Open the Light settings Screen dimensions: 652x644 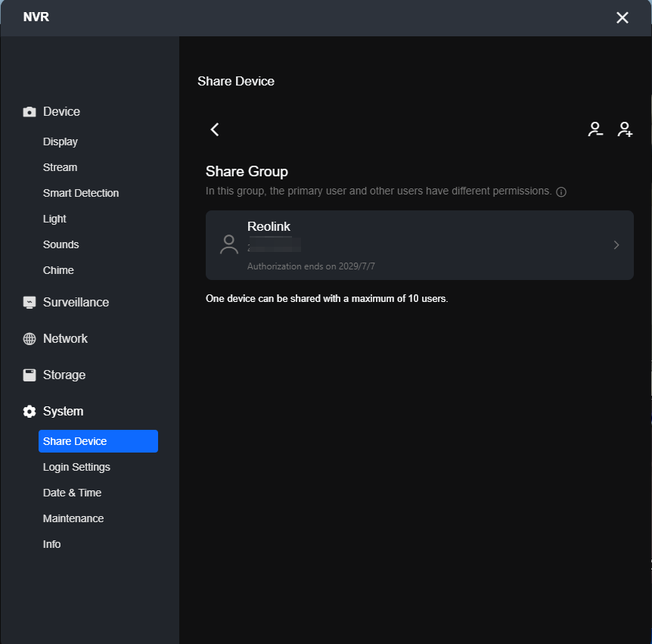(54, 219)
